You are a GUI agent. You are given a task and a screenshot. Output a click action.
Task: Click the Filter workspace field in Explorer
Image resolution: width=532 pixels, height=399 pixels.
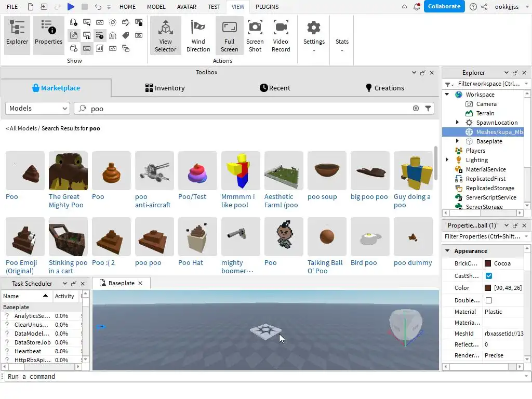[x=488, y=84]
